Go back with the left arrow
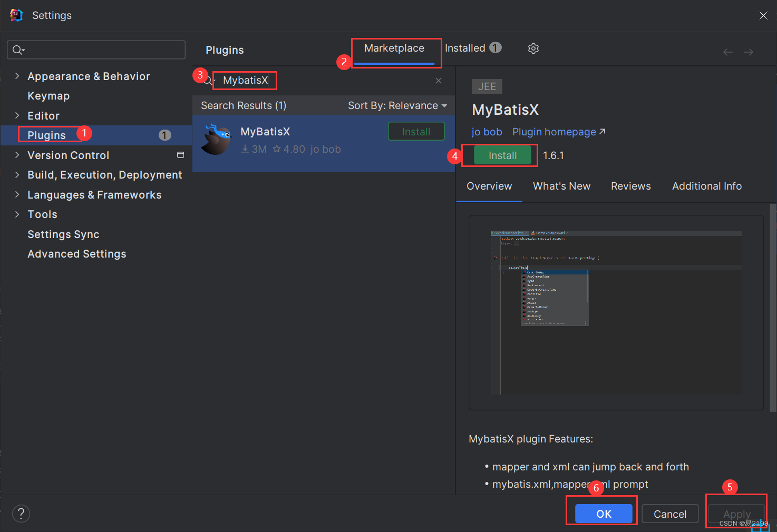Viewport: 777px width, 532px height. pyautogui.click(x=728, y=52)
